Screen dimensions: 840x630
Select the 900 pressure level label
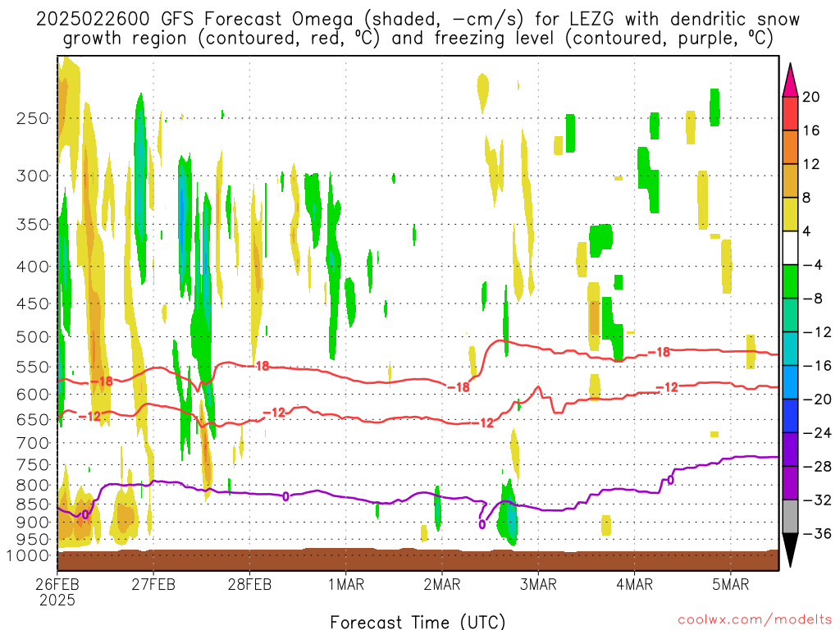click(33, 522)
